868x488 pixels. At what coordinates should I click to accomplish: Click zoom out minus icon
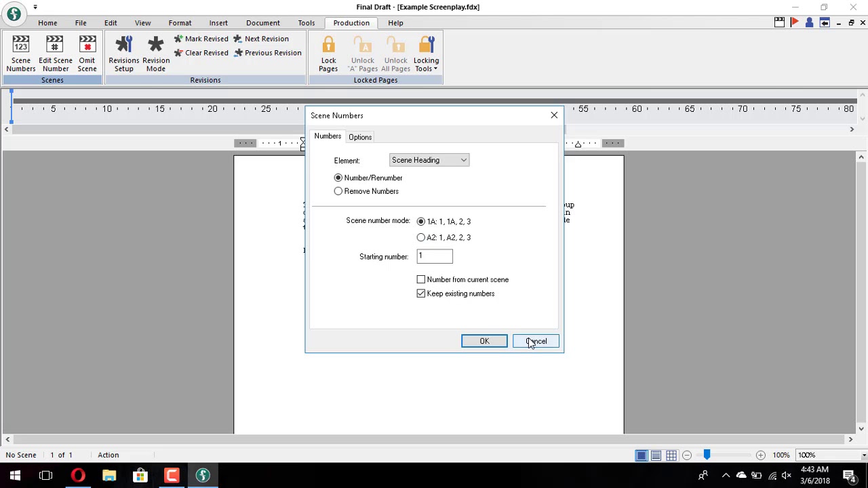(x=687, y=455)
